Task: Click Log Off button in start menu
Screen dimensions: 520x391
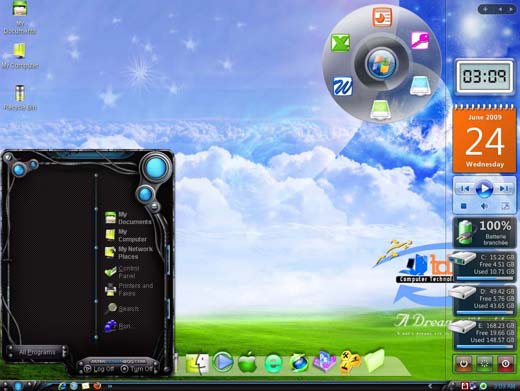Action: (99, 369)
